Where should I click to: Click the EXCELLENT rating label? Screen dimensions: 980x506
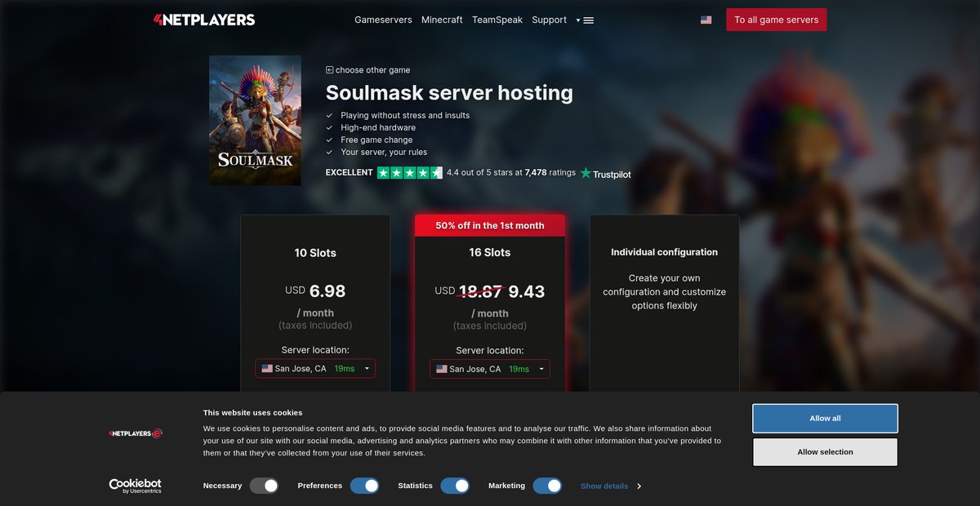point(349,173)
